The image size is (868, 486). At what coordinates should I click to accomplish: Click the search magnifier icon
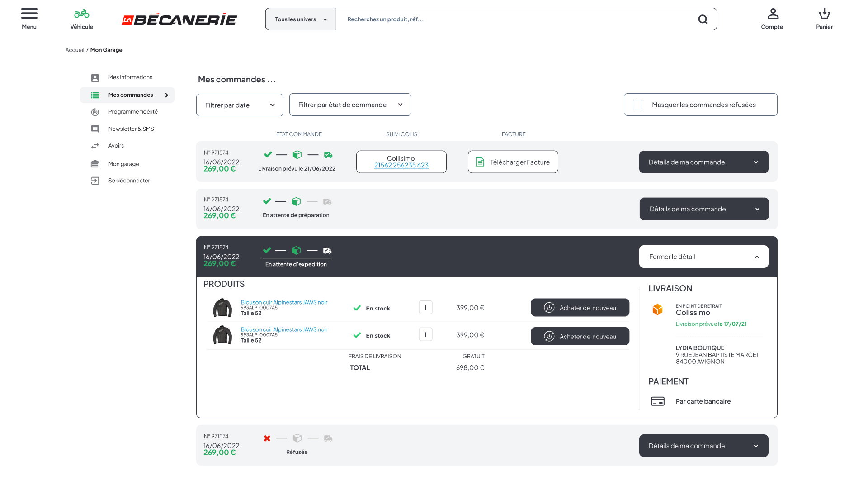703,19
